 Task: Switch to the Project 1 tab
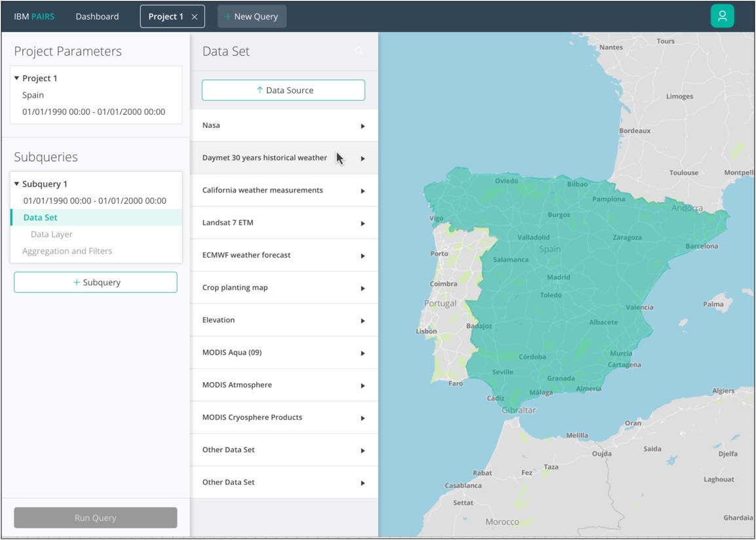click(165, 16)
